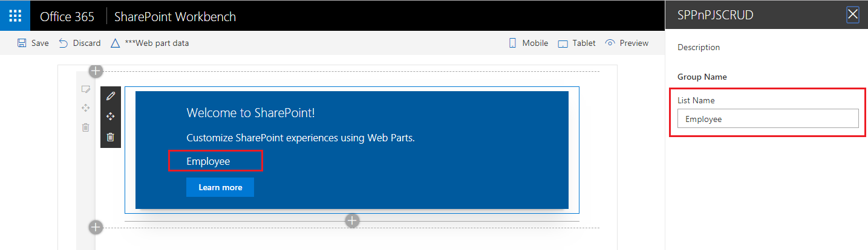Screen dimensions: 868x250
Task: Click the plus icon above the web part
Action: click(x=96, y=71)
